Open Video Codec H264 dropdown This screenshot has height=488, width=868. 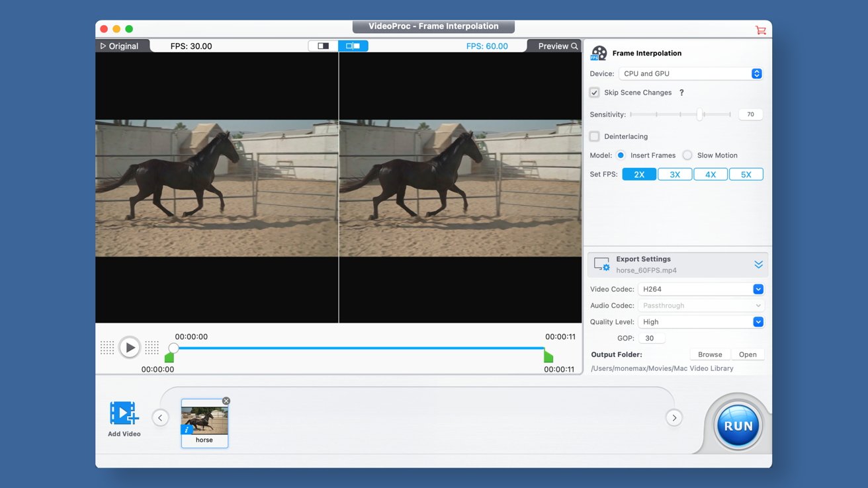pyautogui.click(x=701, y=289)
